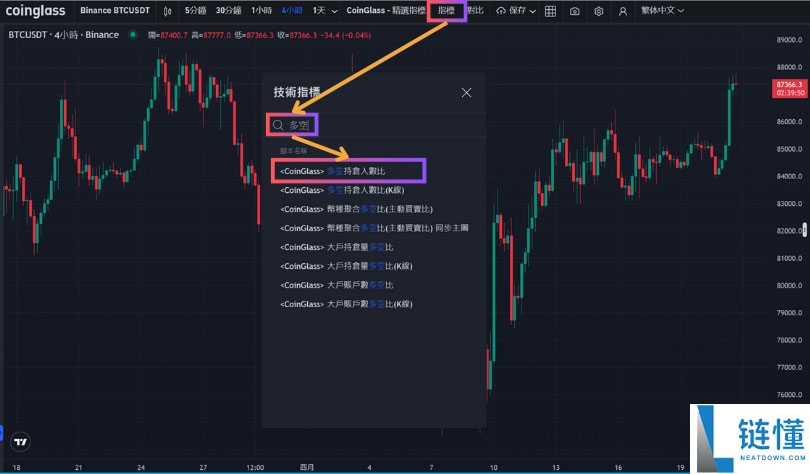Choose 大戶持倉量多空比(K線) indicator
The height and width of the screenshot is (474, 810).
point(346,266)
